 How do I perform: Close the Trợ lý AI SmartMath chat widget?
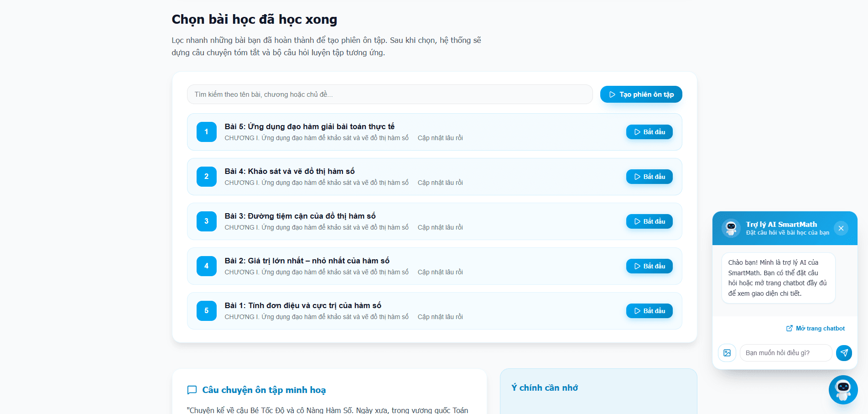pos(841,228)
